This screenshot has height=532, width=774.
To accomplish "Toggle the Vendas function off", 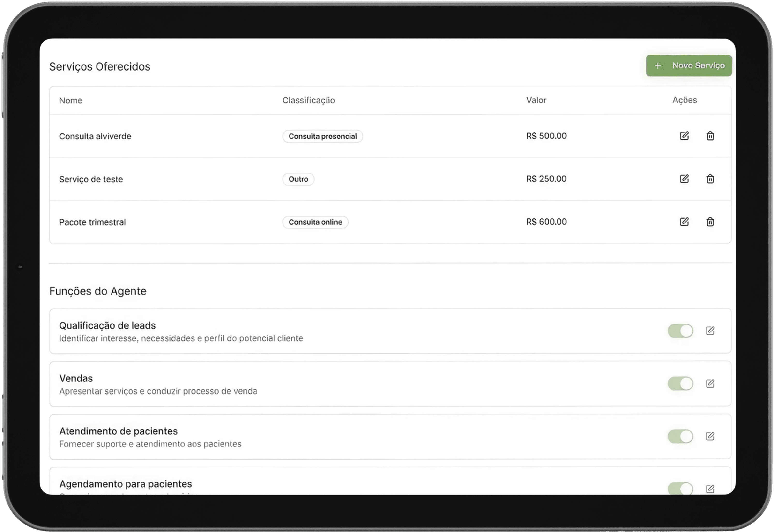I will (x=681, y=384).
